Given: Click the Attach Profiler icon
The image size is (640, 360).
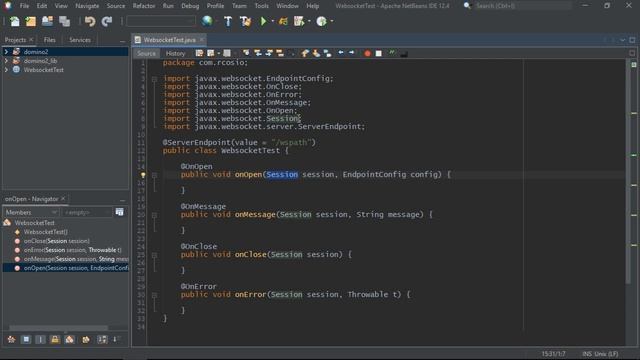Looking at the screenshot, I should pyautogui.click(x=322, y=21).
